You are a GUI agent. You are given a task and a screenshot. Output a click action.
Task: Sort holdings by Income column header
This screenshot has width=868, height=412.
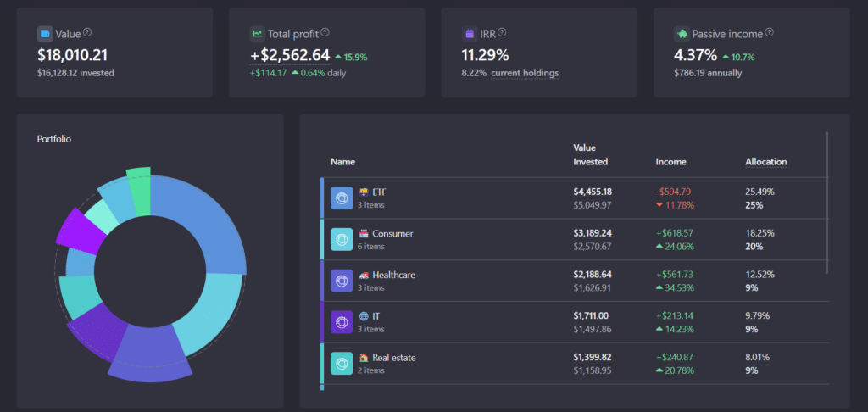[x=671, y=162]
